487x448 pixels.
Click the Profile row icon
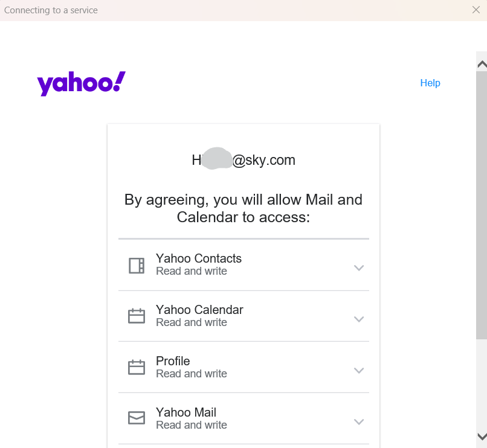pos(137,368)
